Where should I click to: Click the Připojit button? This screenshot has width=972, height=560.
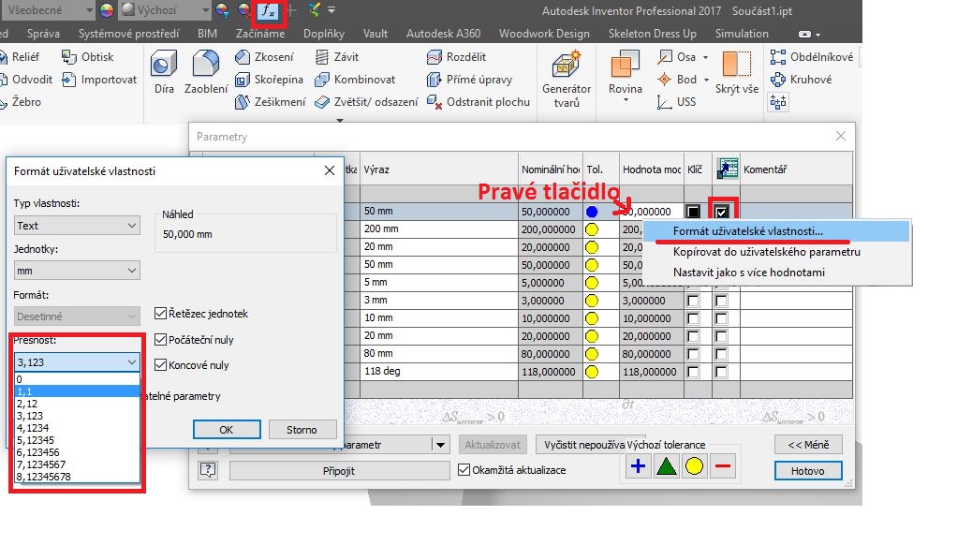coord(339,471)
